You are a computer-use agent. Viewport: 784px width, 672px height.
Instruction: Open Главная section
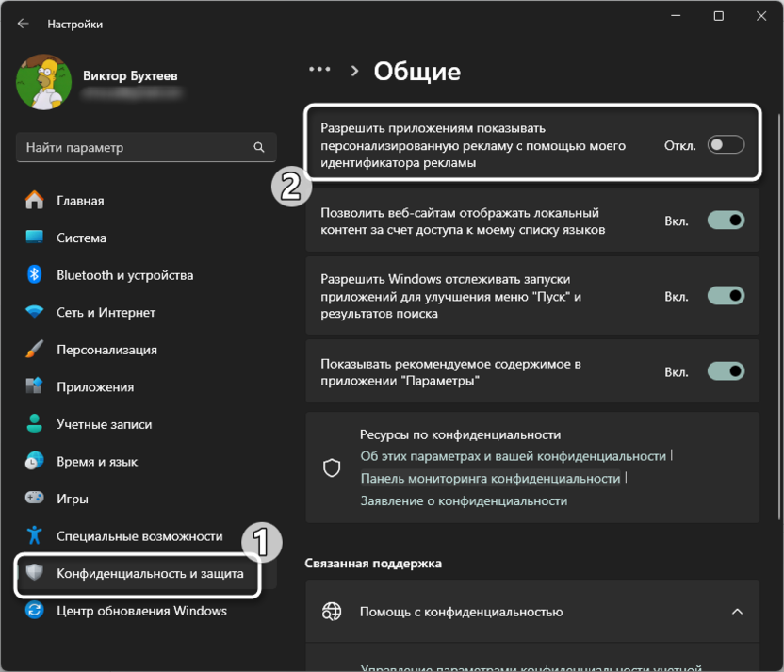(146, 201)
